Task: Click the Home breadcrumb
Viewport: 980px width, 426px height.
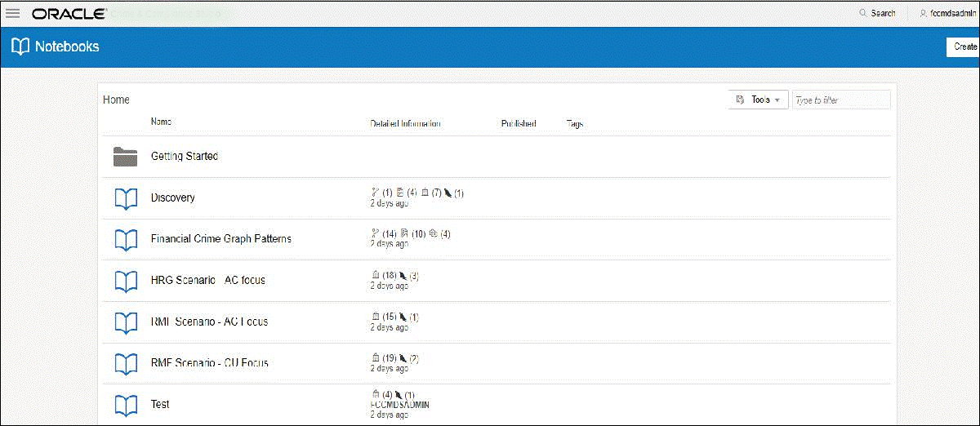Action: pos(116,100)
